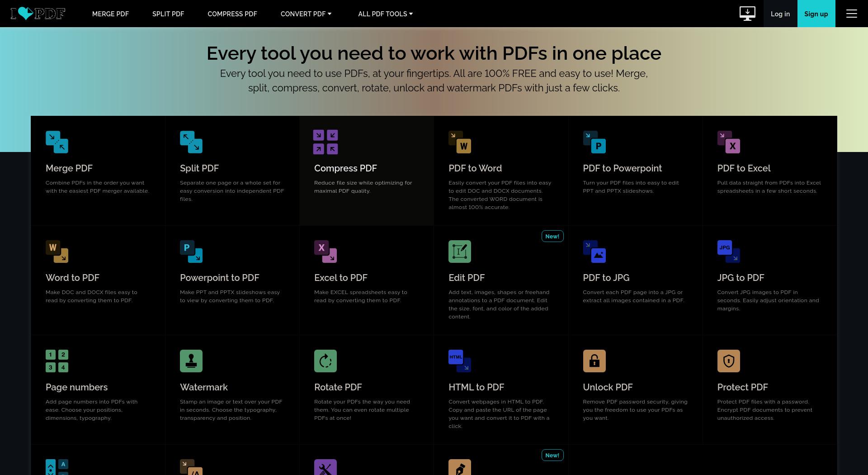Click the Powerpoint to PDF icon
The height and width of the screenshot is (475, 868).
191,252
